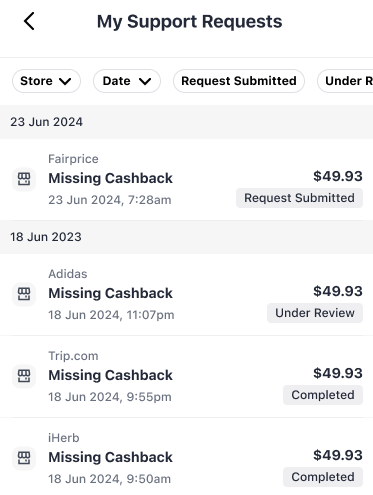Open Adidas Missing Cashback request
The image size is (373, 495).
pyautogui.click(x=186, y=294)
